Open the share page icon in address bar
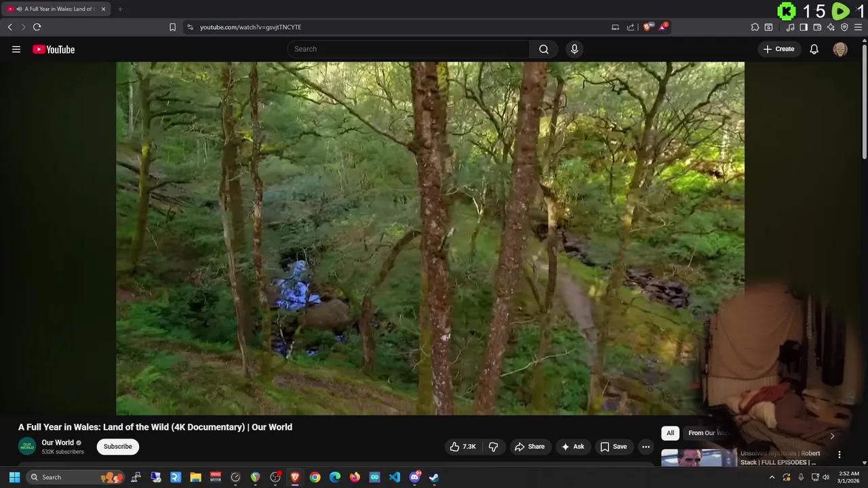The width and height of the screenshot is (868, 488). [631, 27]
